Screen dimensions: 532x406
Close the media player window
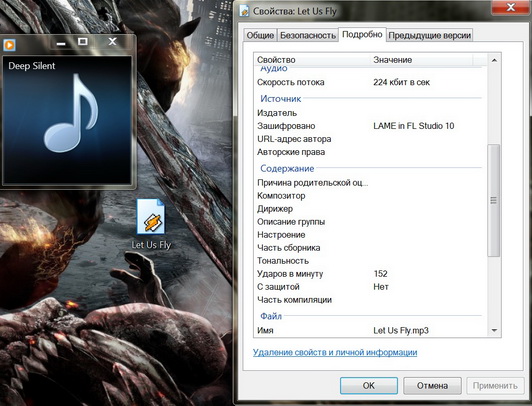pyautogui.click(x=112, y=42)
